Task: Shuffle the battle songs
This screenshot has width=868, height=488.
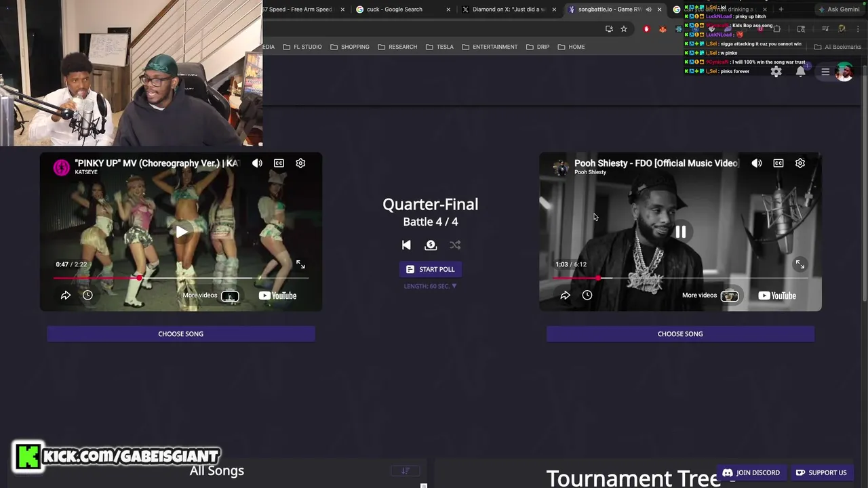Action: point(455,245)
